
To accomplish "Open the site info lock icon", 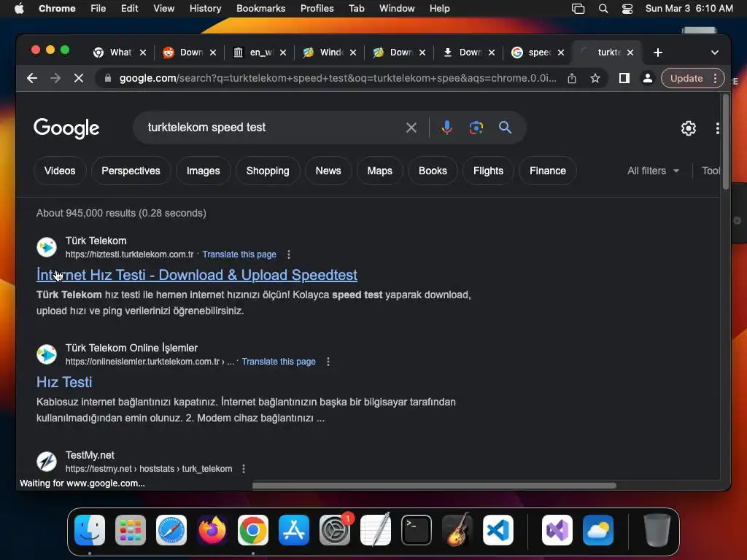I will [x=108, y=78].
